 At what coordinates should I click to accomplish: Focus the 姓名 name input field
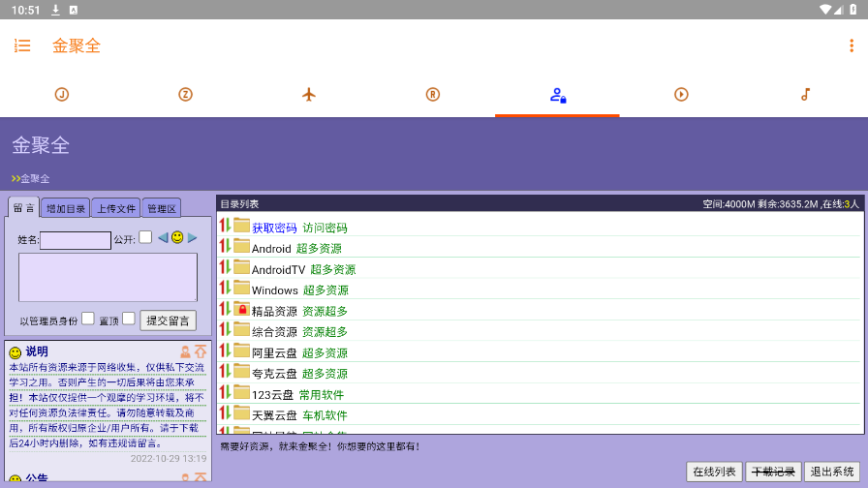[76, 240]
